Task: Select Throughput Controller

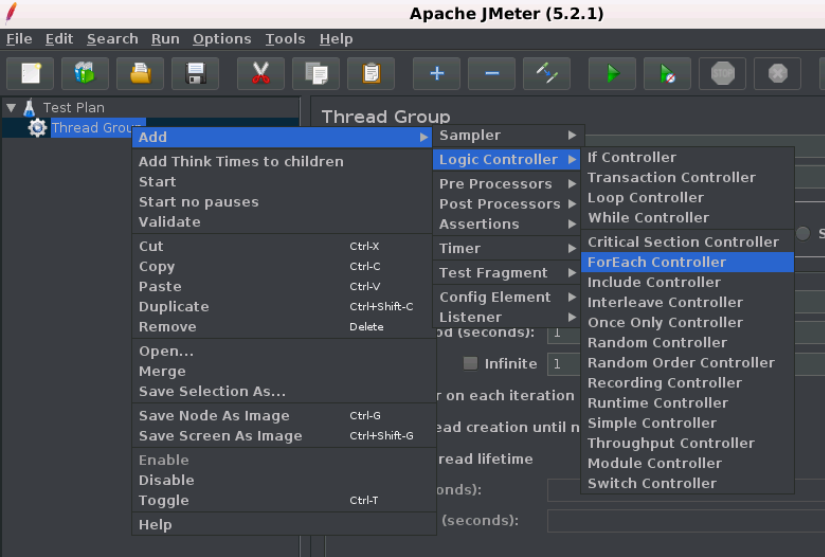Action: 687,443
